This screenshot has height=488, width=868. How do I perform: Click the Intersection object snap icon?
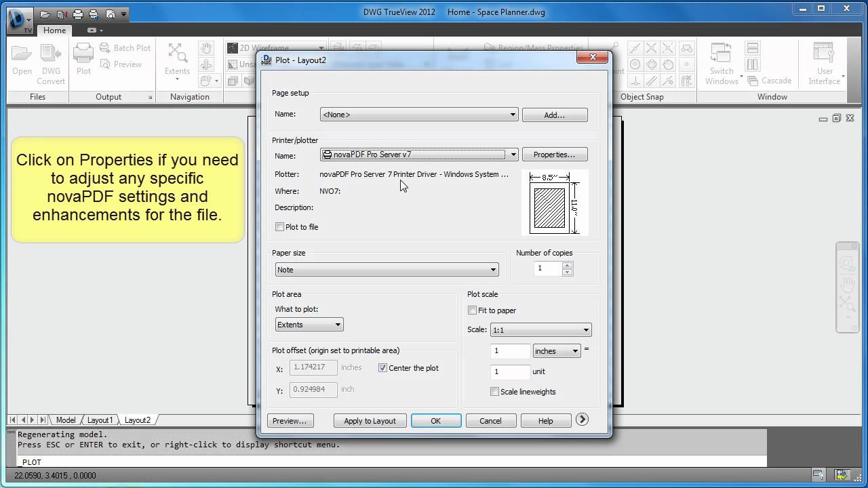pos(652,49)
